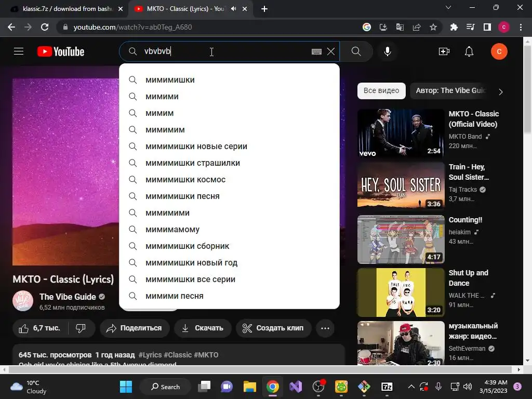Screen dimensions: 532x399
Task: Choose suggestion мимимишки новый год
Action: 229,263
